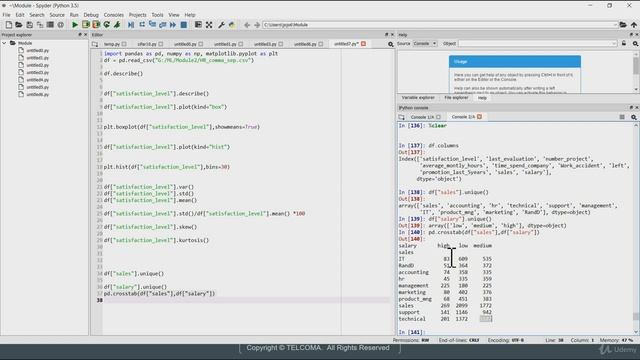Undock the Editor pane
Screen dimensions: 640x360
(387, 35)
